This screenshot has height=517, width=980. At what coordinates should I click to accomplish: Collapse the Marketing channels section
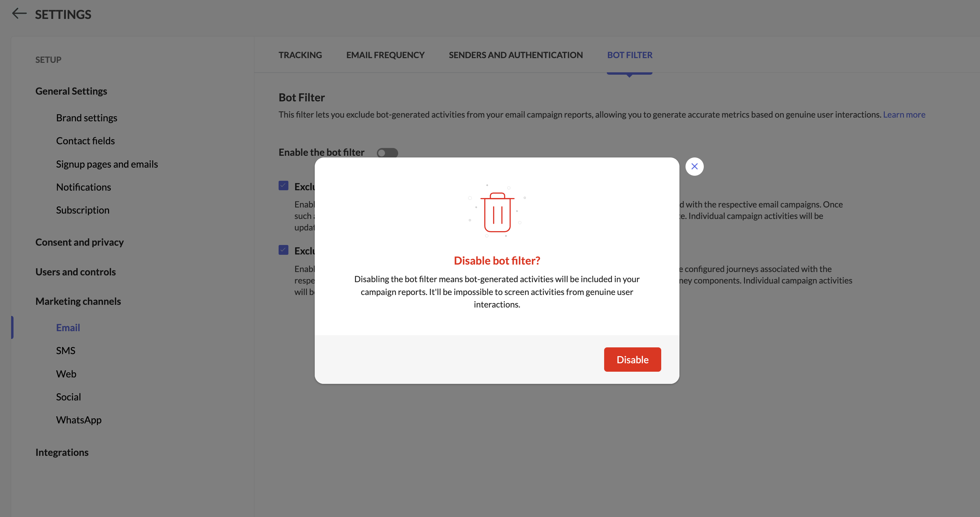(x=78, y=301)
